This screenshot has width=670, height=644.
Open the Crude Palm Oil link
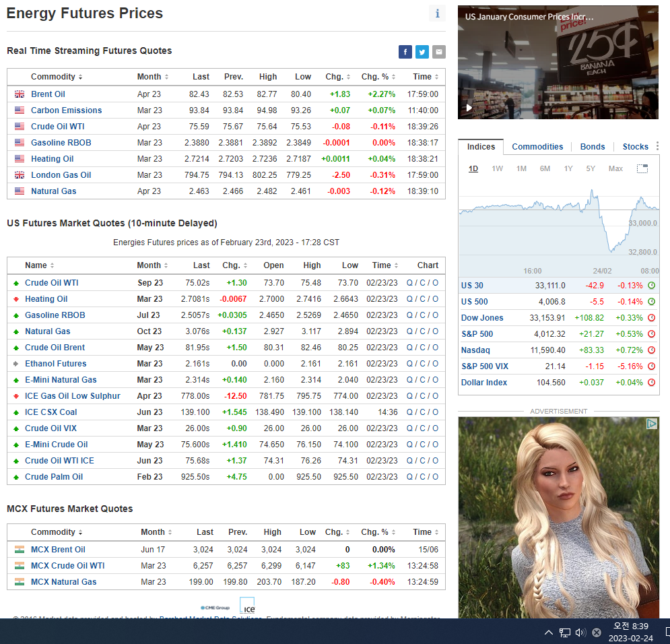pos(54,477)
